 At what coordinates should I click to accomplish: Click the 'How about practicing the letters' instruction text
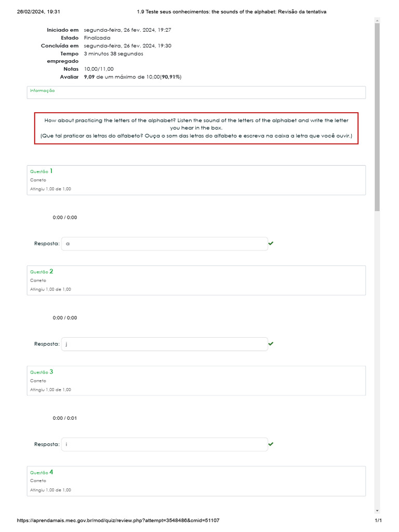click(196, 124)
